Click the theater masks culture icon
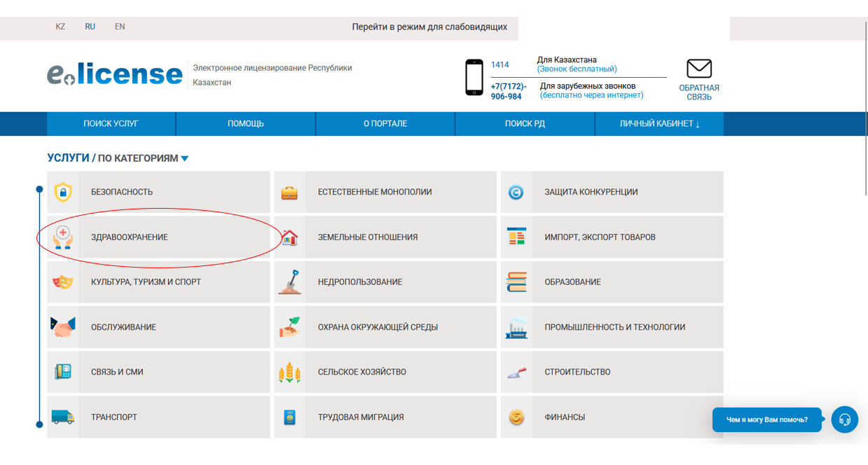 click(x=63, y=282)
